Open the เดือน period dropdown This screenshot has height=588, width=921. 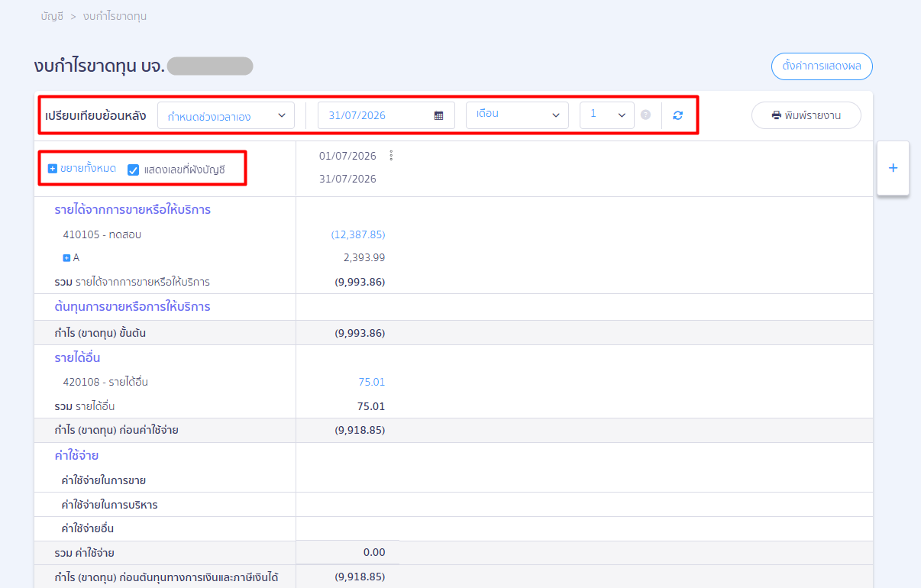tap(517, 115)
